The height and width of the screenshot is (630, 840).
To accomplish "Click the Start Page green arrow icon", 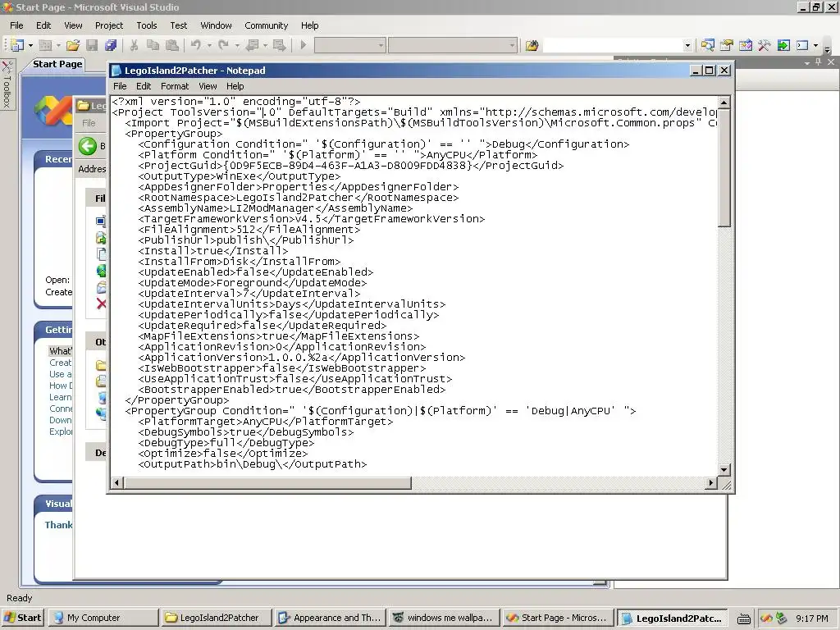I will (783, 46).
